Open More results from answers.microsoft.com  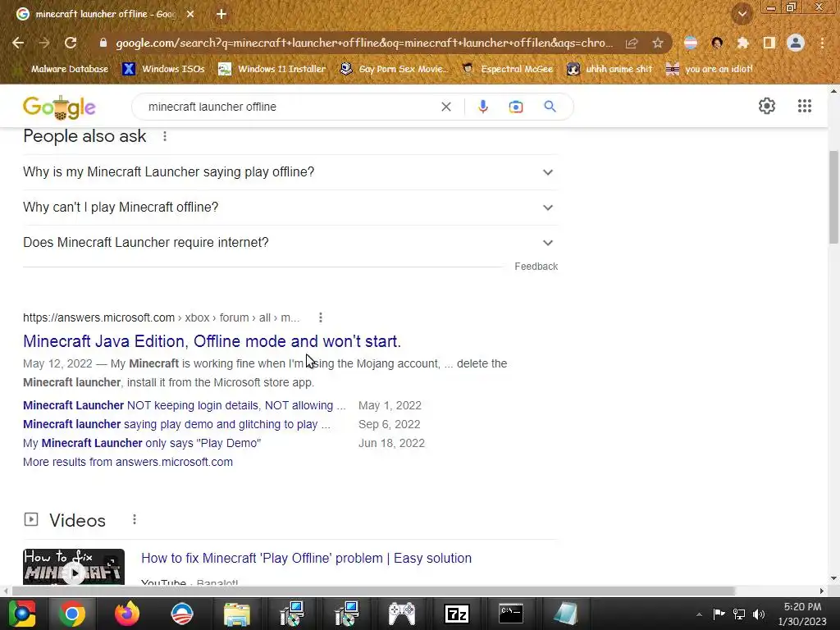[x=127, y=462]
